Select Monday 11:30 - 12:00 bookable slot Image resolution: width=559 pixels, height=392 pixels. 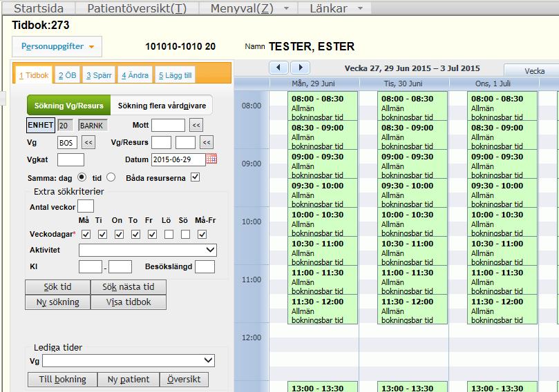(322, 309)
